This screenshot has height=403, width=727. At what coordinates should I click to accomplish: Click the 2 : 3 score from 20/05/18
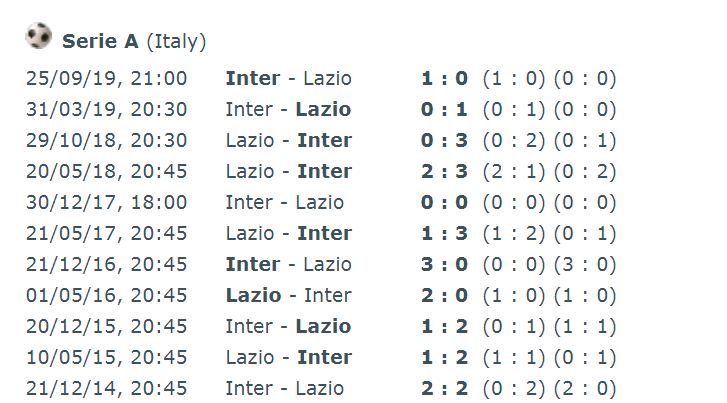tap(444, 172)
